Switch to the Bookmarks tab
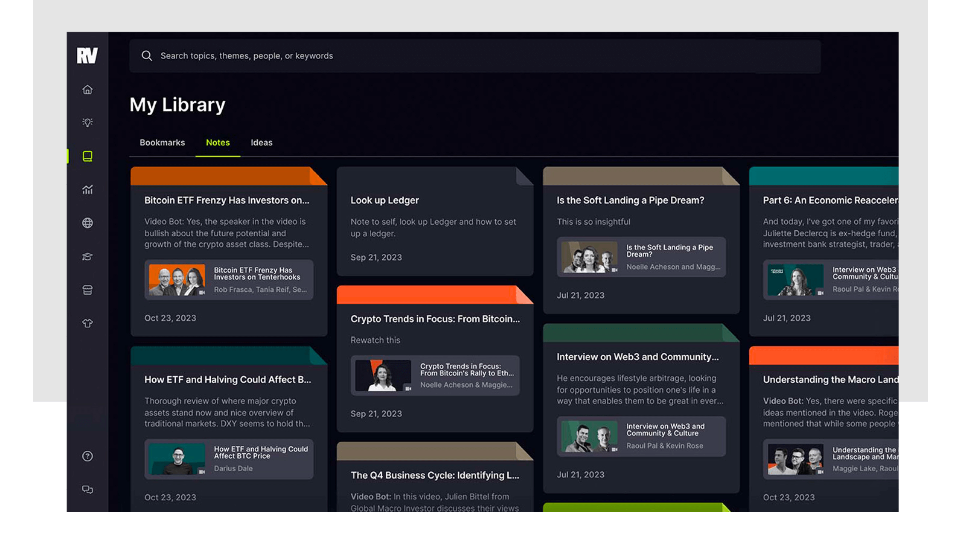The width and height of the screenshot is (960, 560). (162, 142)
